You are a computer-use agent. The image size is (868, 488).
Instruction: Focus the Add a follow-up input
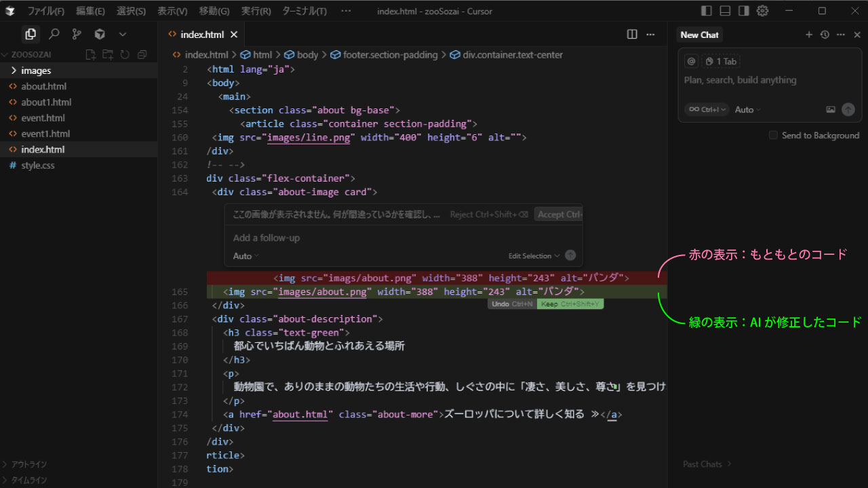pos(403,238)
